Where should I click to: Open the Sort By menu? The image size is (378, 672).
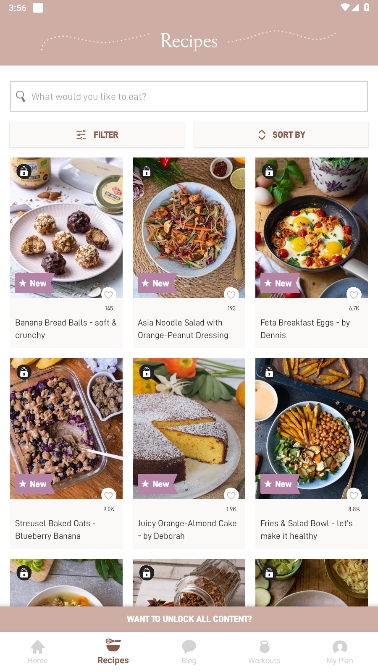281,135
